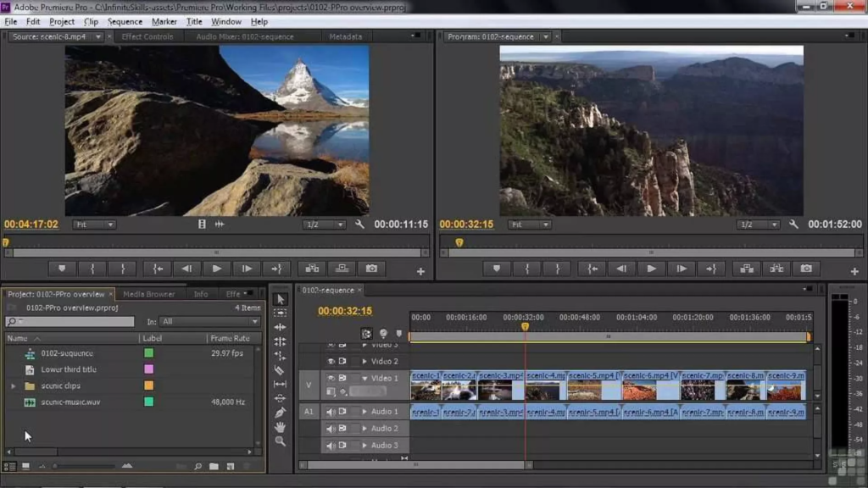
Task: Select the Hand tool
Action: [x=280, y=427]
